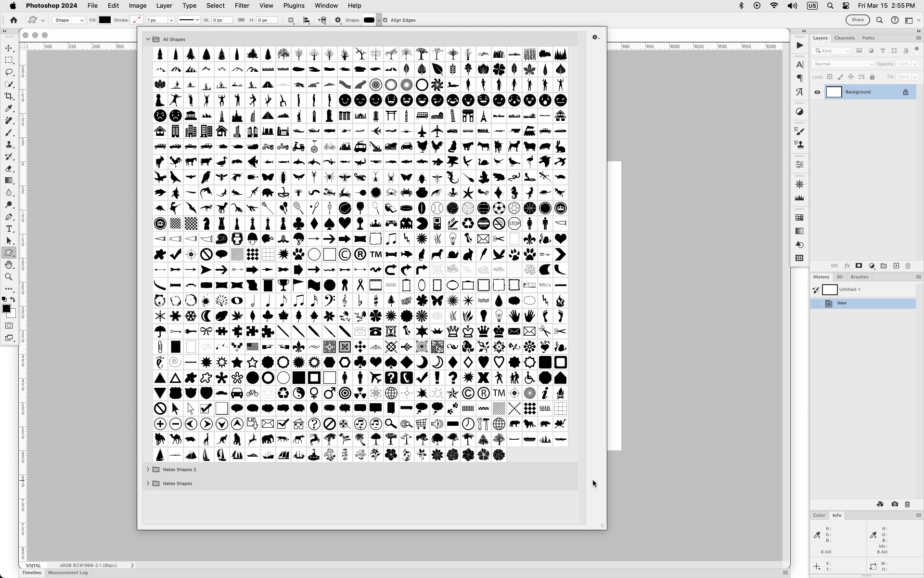Open the shape picker gear menu
Image resolution: width=924 pixels, height=578 pixels.
pos(595,38)
